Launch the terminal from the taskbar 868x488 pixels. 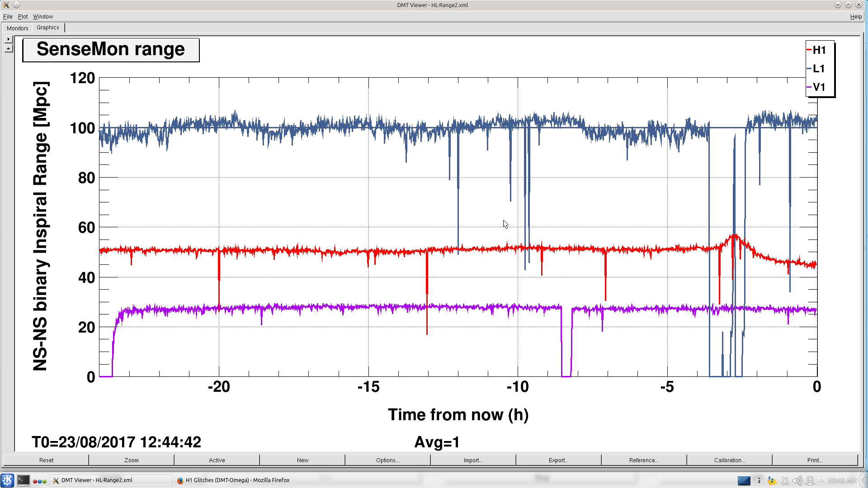pos(24,480)
